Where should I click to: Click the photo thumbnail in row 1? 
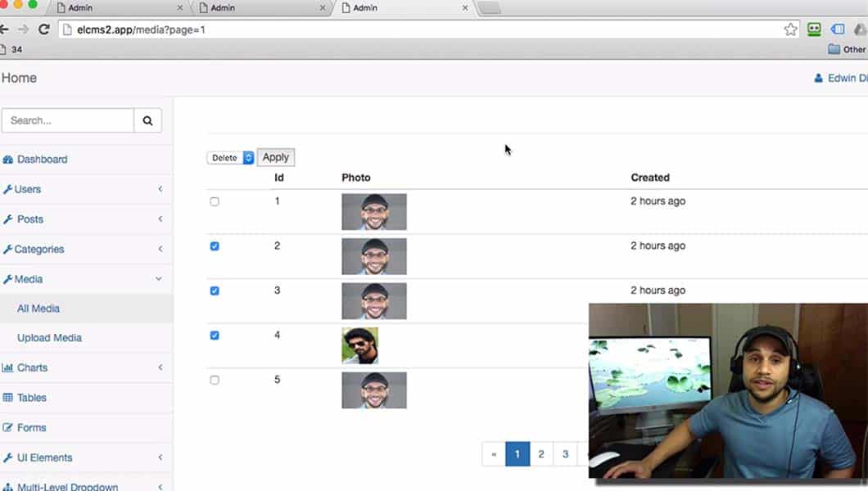374,212
